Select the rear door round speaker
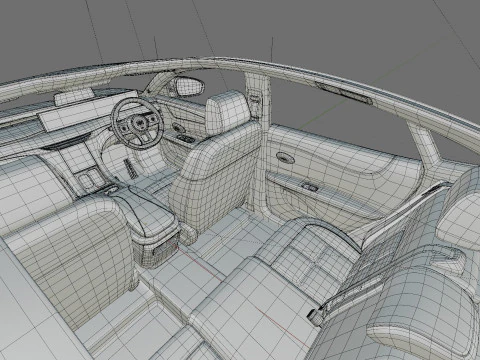 point(285,158)
